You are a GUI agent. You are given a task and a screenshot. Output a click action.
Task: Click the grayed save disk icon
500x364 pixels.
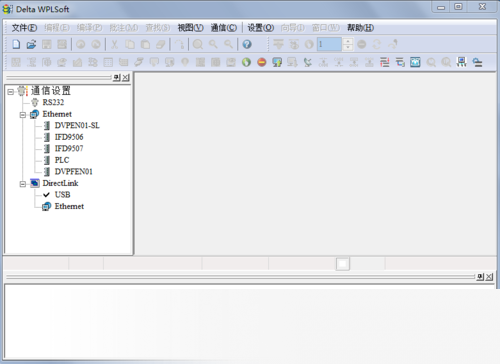click(x=47, y=44)
